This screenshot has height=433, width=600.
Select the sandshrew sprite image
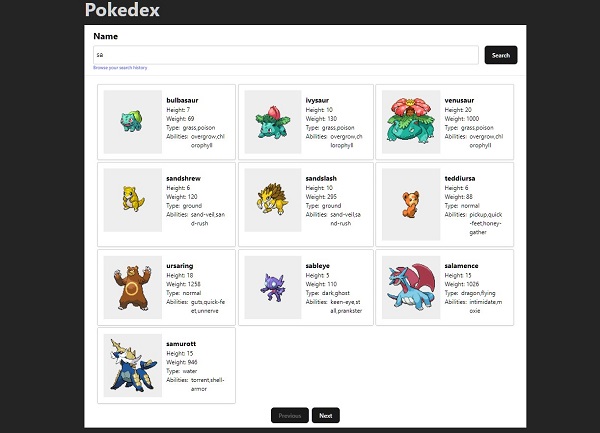[132, 200]
